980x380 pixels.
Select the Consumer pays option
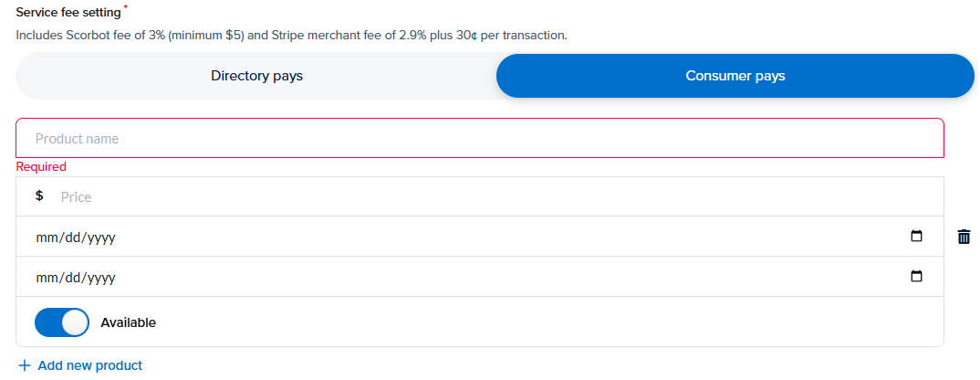coord(735,76)
